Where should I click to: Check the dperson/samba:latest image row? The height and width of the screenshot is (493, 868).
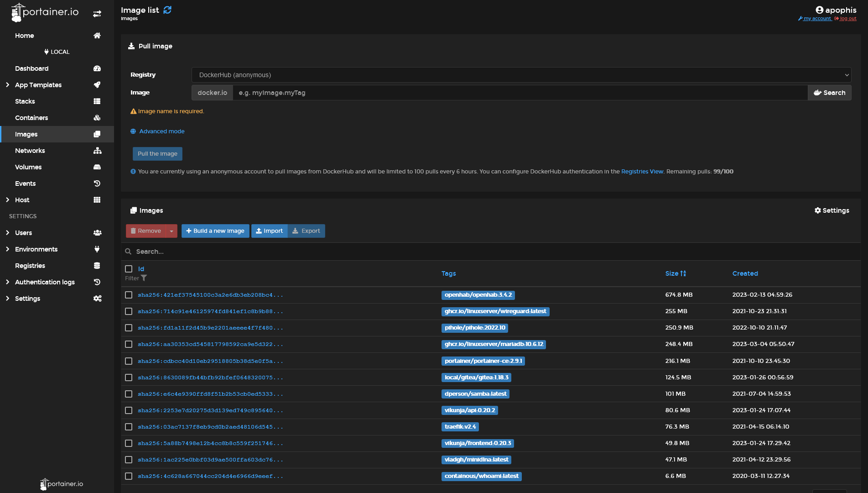click(x=129, y=394)
